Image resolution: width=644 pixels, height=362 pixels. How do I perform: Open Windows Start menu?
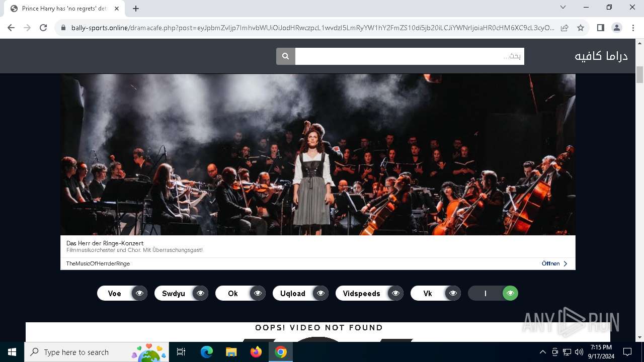12,352
